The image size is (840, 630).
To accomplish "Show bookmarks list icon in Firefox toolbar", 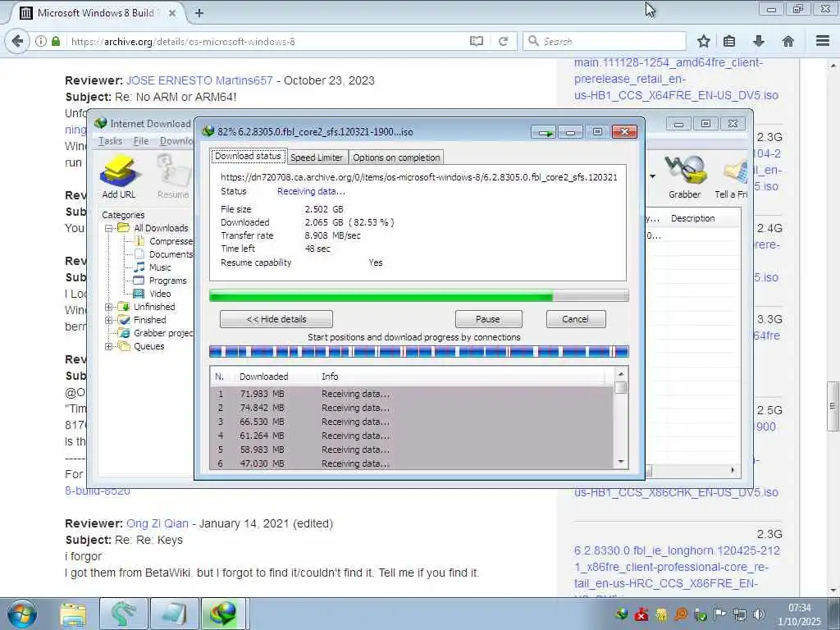I will pyautogui.click(x=729, y=41).
